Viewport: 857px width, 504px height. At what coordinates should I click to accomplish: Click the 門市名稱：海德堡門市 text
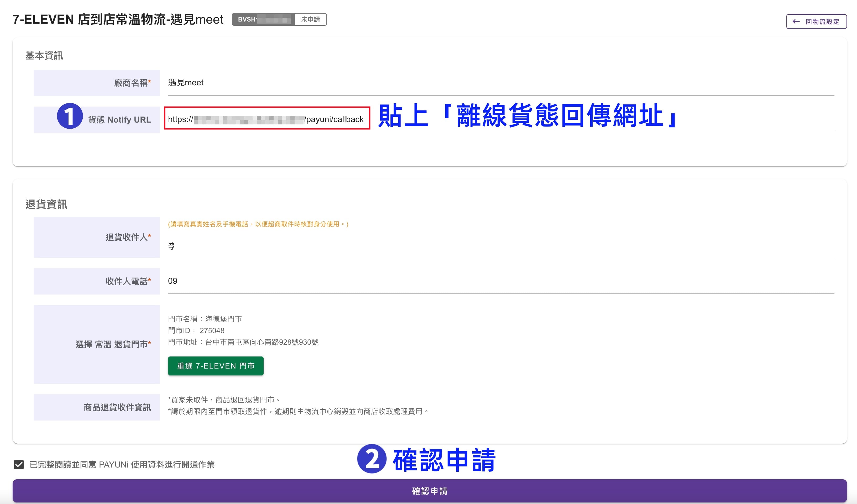(205, 319)
